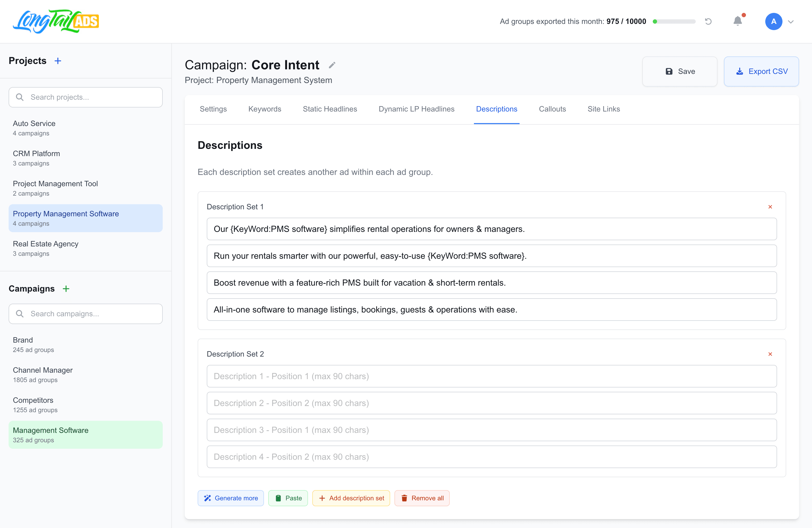This screenshot has width=812, height=528.
Task: Select Dynamic LP Headlines tab
Action: coord(416,109)
